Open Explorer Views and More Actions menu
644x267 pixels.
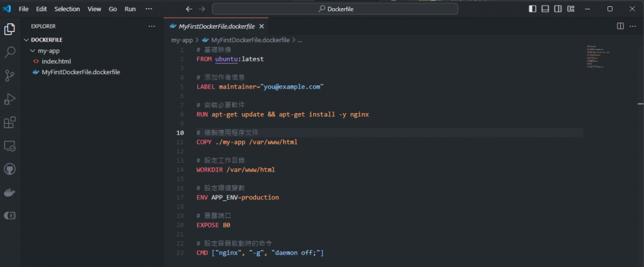152,26
